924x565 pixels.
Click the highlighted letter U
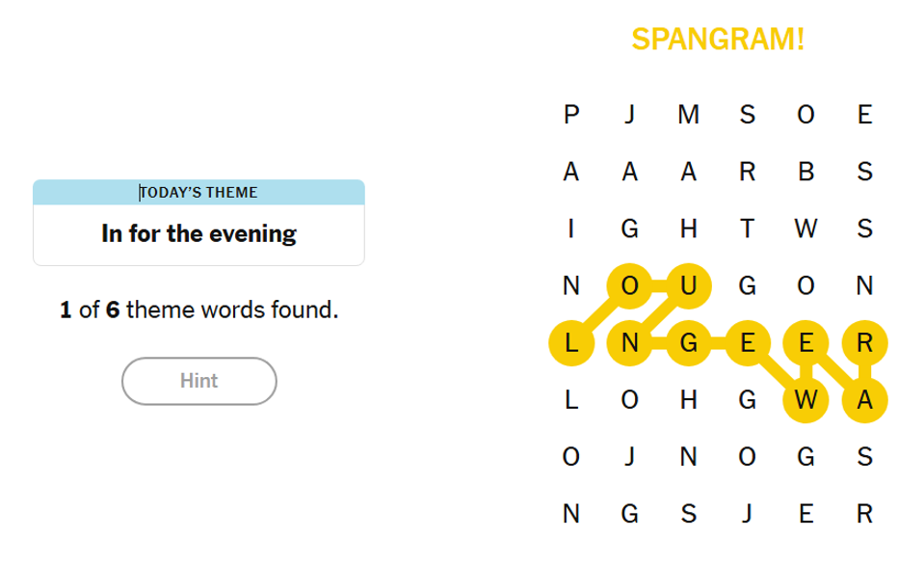[x=688, y=286]
